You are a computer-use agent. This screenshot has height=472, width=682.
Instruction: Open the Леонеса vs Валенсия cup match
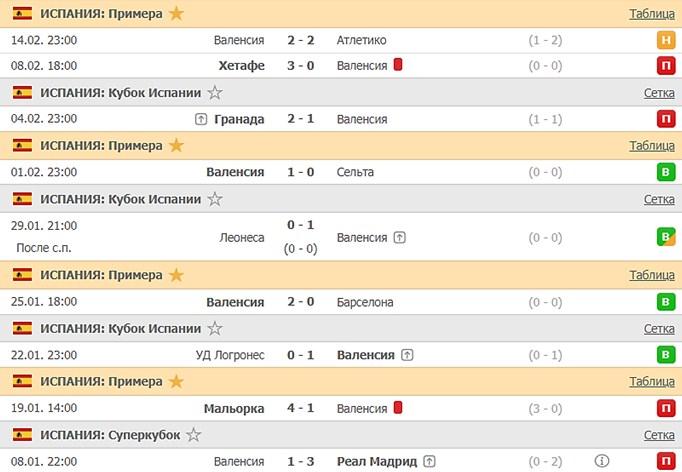pos(300,237)
